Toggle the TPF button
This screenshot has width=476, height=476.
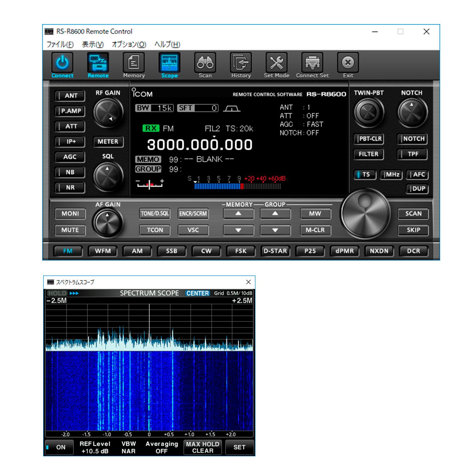pyautogui.click(x=412, y=154)
